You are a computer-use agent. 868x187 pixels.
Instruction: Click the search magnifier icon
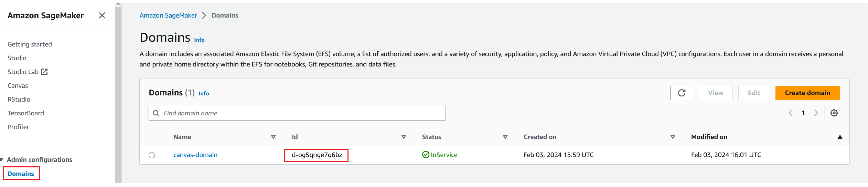pyautogui.click(x=156, y=113)
